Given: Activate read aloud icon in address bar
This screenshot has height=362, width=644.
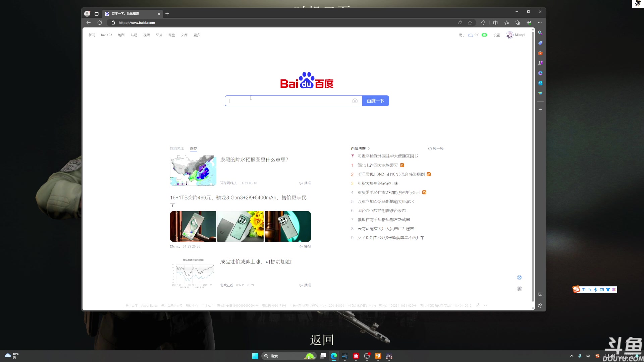Looking at the screenshot, I should click(460, 22).
